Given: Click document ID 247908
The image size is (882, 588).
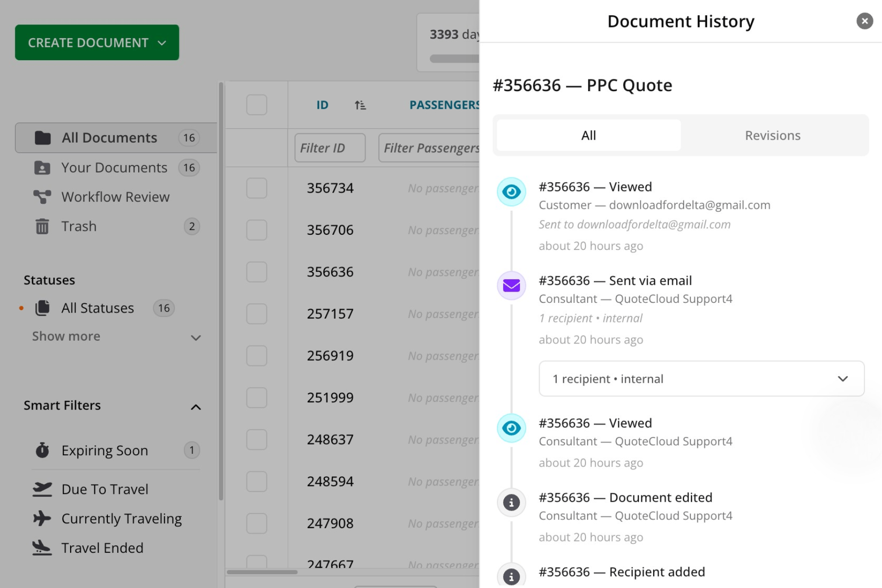Looking at the screenshot, I should click(x=330, y=523).
